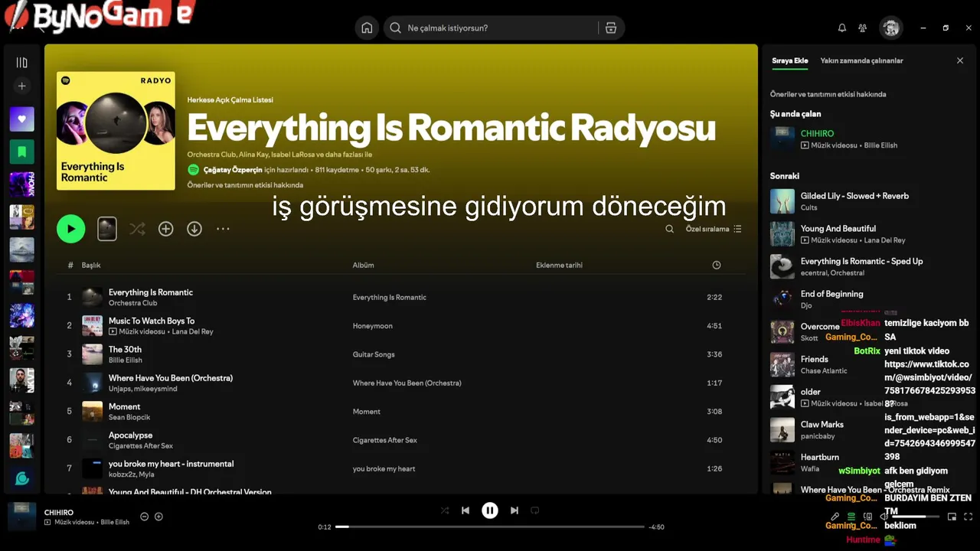Image resolution: width=980 pixels, height=551 pixels.
Task: Click playlist video preview thumbnail beside play button
Action: (107, 229)
